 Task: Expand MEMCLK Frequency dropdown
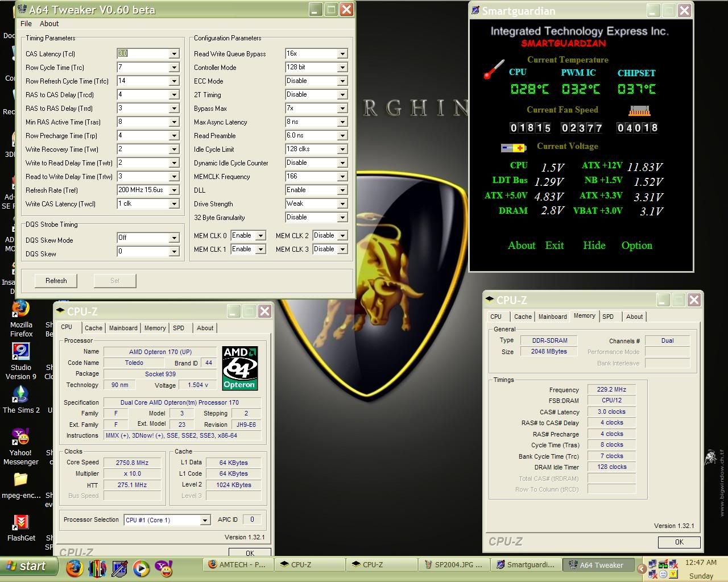click(x=342, y=177)
